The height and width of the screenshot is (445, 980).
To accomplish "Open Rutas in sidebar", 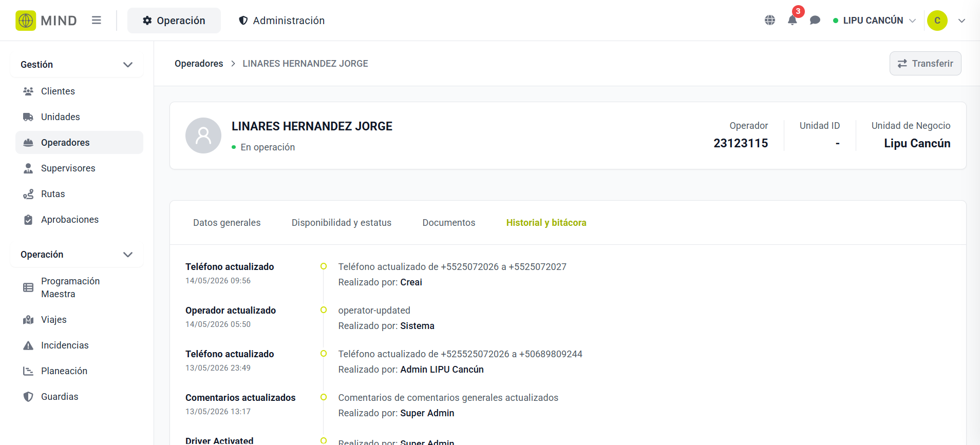I will point(79,194).
